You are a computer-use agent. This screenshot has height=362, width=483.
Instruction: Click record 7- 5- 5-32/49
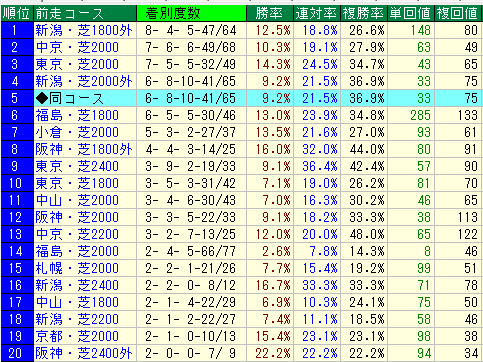191,65
